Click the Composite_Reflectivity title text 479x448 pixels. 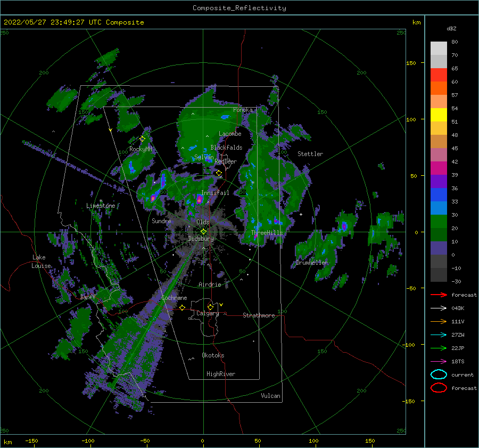coord(240,8)
